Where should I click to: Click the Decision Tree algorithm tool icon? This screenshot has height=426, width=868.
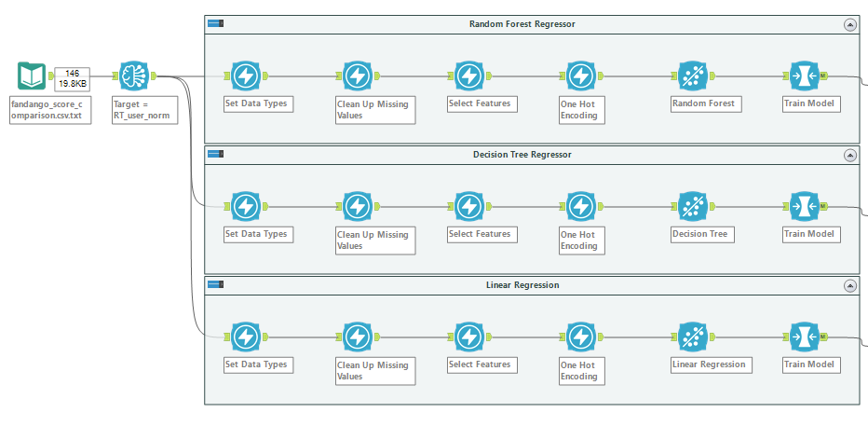[693, 207]
